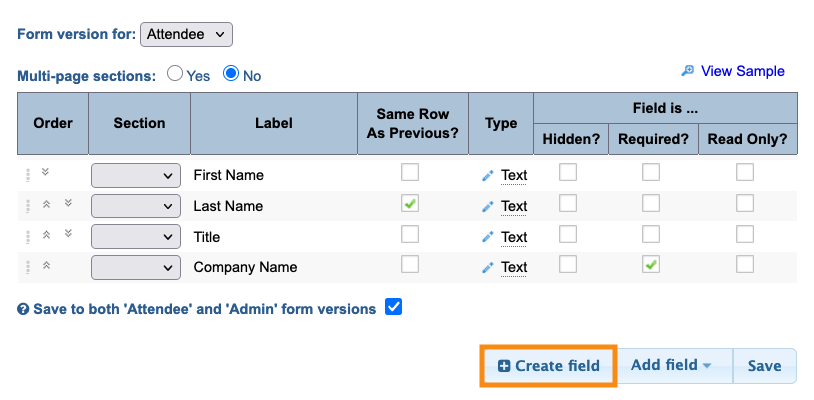Click the drag handle for Title row

[x=29, y=236]
